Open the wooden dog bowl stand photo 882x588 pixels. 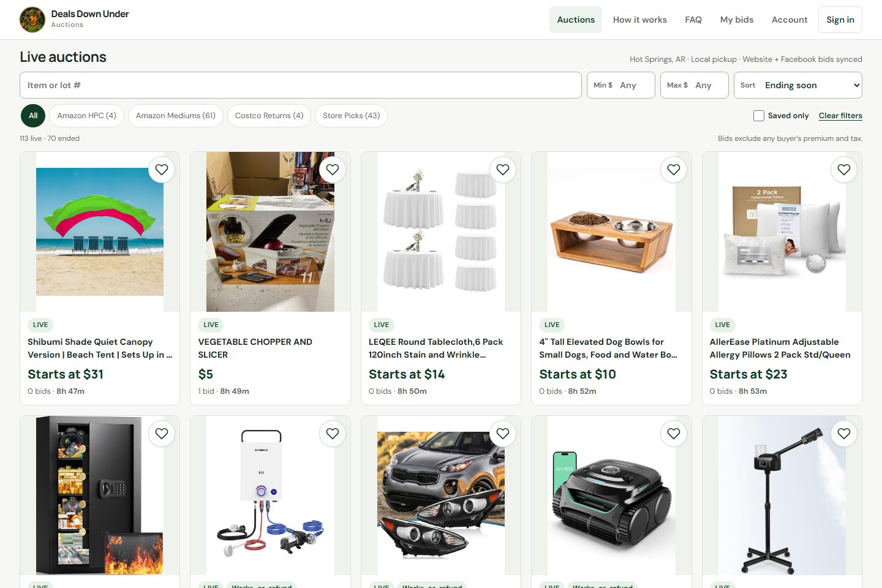[x=611, y=232]
